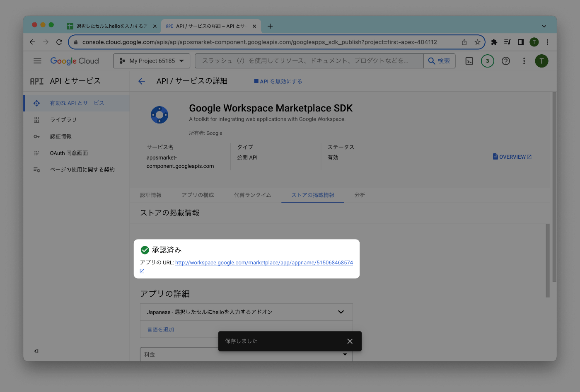The image size is (580, 392).
Task: Reload the current browser page
Action: point(59,42)
